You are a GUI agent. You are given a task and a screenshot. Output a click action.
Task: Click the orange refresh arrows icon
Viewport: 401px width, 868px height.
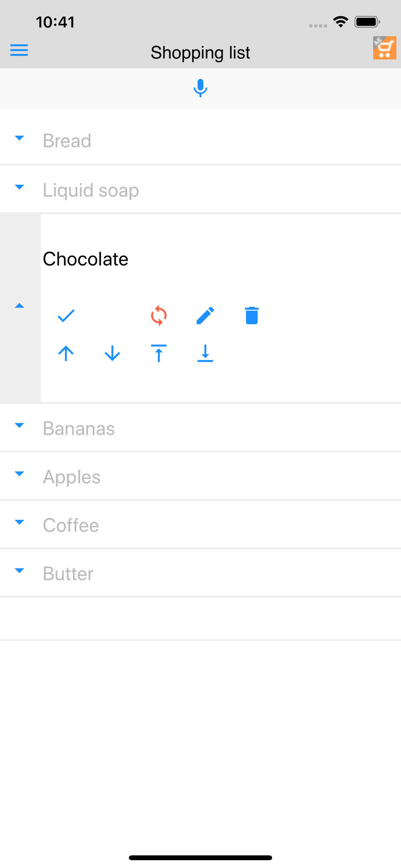pos(159,316)
